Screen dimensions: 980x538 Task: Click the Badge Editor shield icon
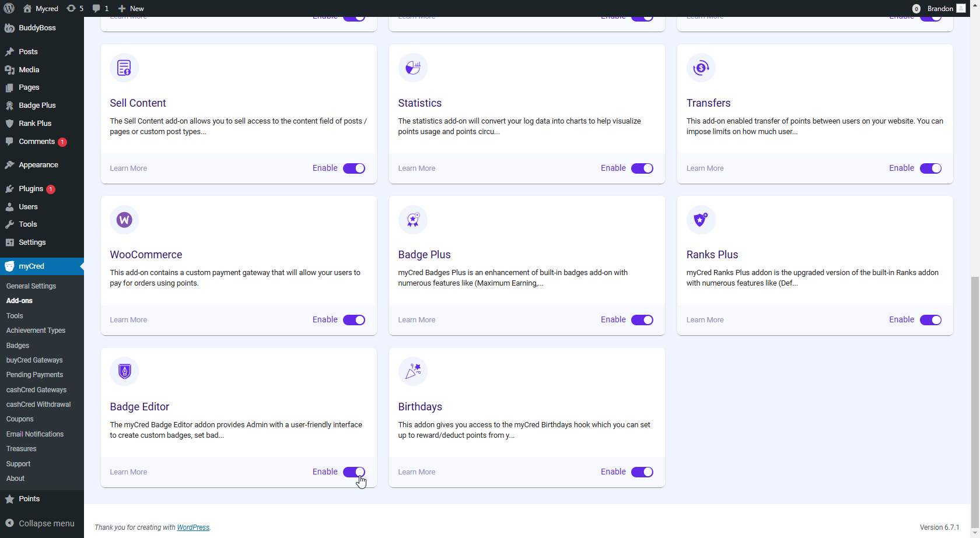124,371
